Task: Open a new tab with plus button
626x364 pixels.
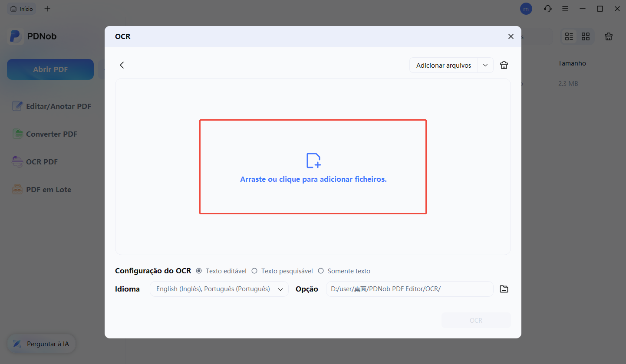Action: (47, 8)
